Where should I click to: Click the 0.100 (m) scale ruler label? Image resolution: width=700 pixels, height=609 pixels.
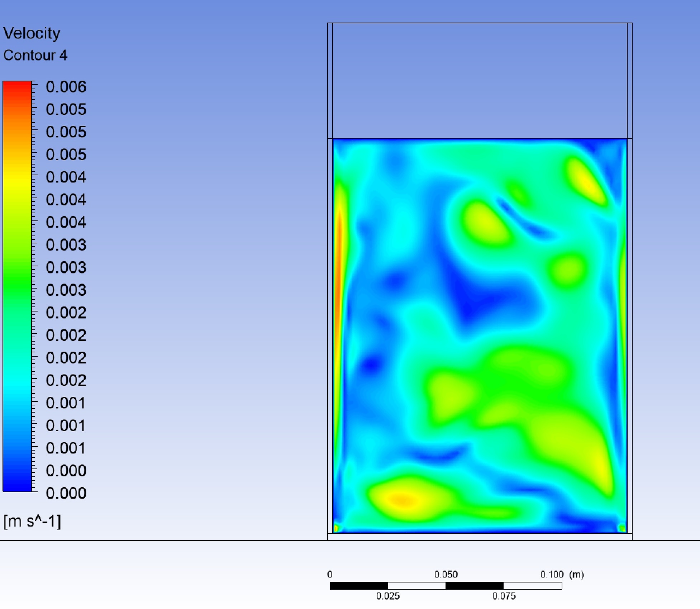[x=562, y=575]
